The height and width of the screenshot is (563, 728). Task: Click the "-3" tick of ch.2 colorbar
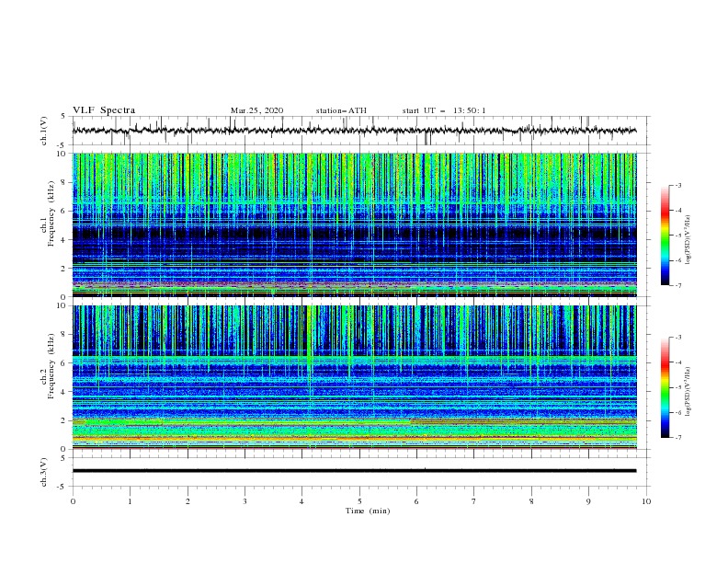(x=677, y=338)
